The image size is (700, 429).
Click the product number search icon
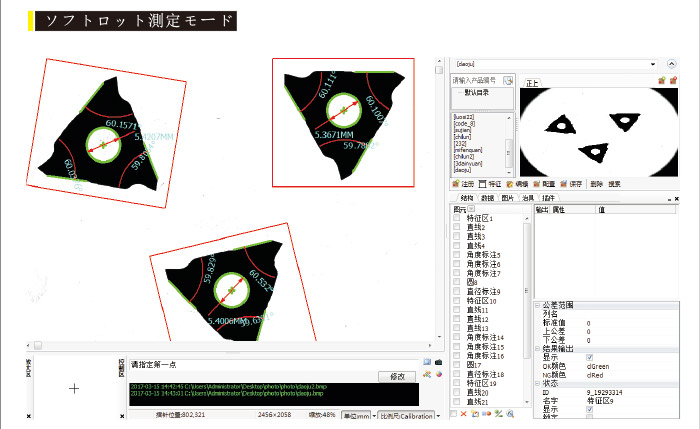point(508,80)
